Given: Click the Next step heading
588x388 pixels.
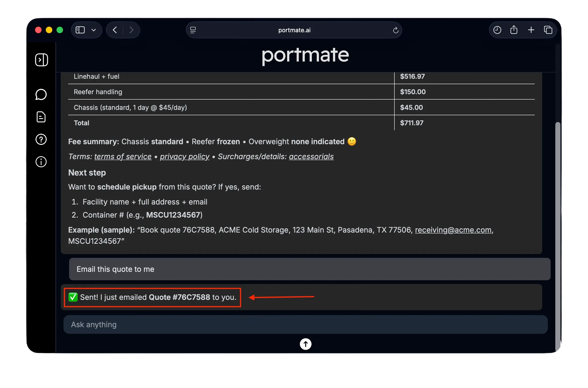Looking at the screenshot, I should coord(87,172).
